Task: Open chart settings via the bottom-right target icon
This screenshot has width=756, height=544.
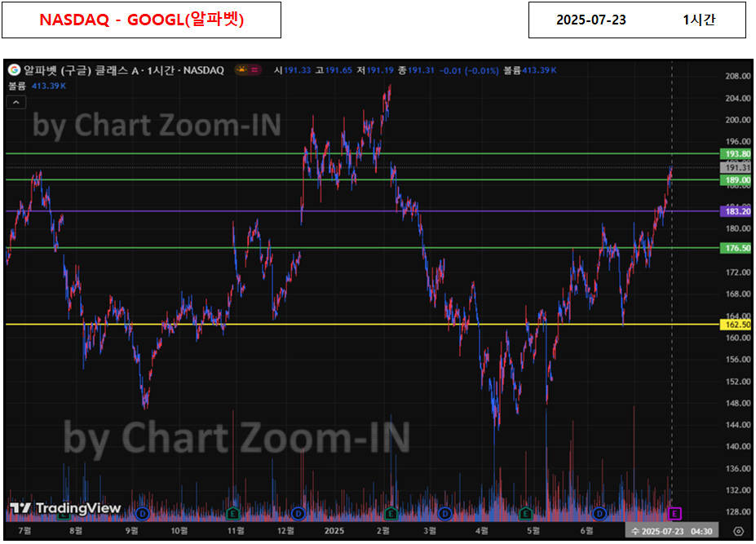Action: coord(738,531)
